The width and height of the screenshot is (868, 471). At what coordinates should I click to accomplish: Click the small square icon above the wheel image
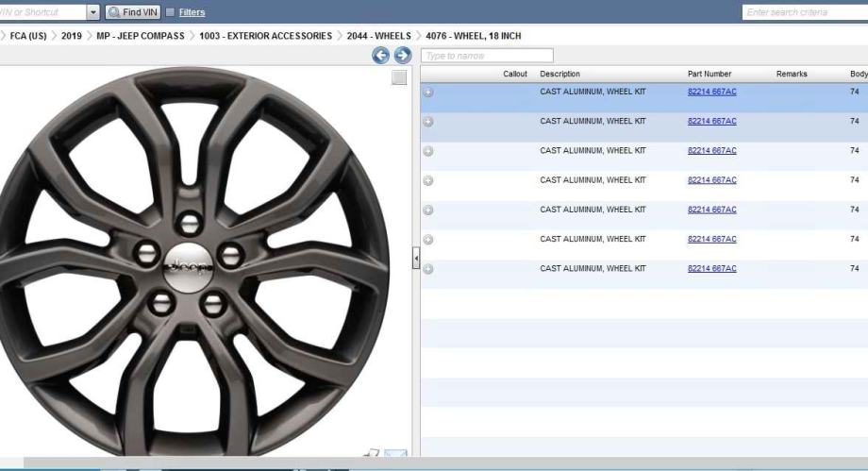(399, 77)
